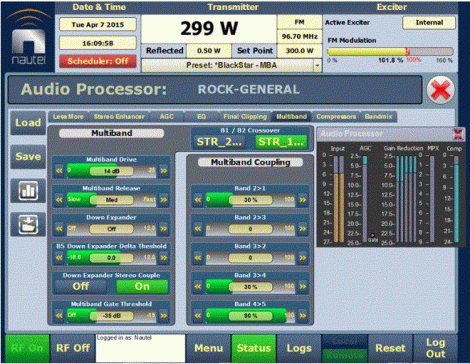This screenshot has width=470, height=364.
Task: Click the Band 4>5 90% slider
Action: click(250, 315)
